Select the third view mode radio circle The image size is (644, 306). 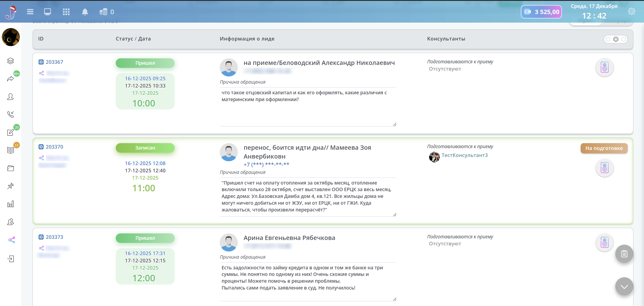pyautogui.click(x=623, y=39)
